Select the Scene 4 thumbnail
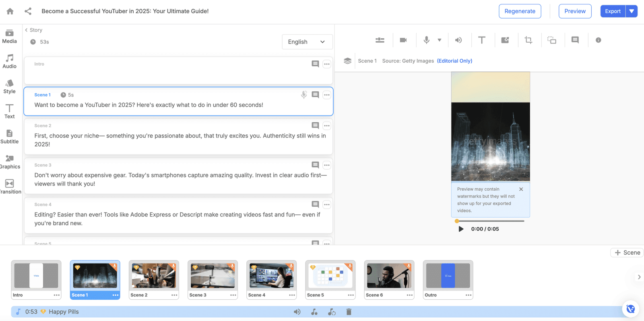The height and width of the screenshot is (321, 644). tap(272, 280)
